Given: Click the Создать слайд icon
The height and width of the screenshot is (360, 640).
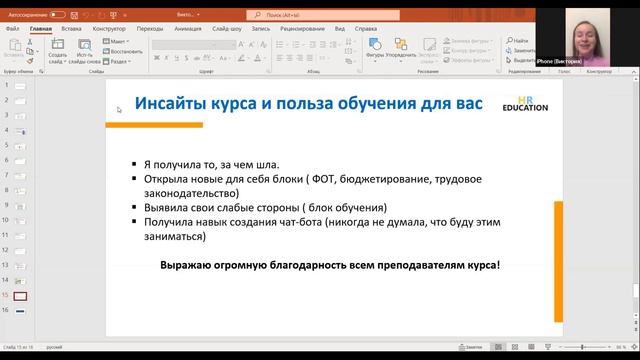Looking at the screenshot, I should (58, 44).
